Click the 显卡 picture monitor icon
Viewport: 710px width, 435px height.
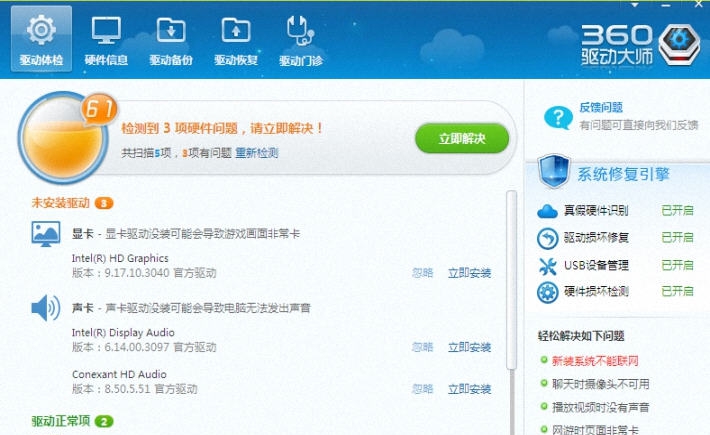point(46,234)
